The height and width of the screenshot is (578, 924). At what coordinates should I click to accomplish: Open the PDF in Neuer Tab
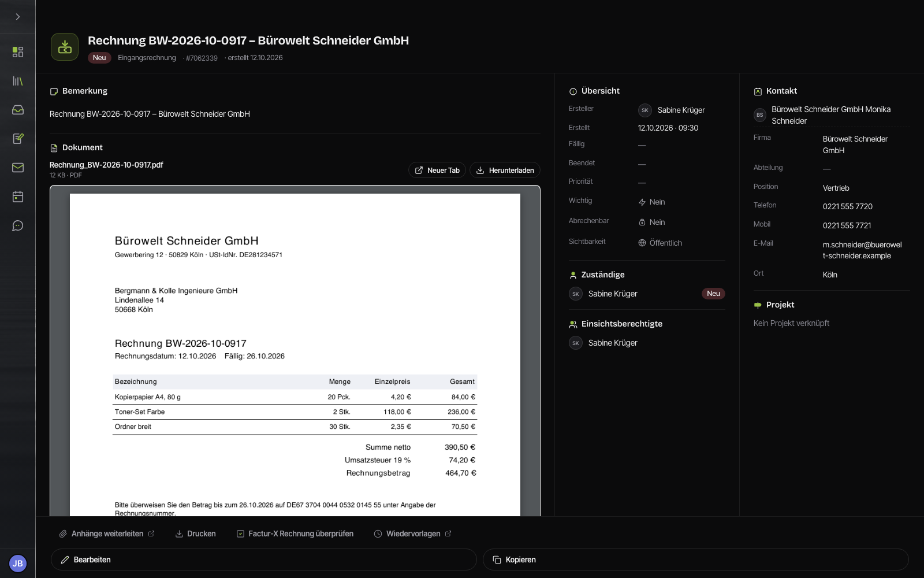[437, 170]
